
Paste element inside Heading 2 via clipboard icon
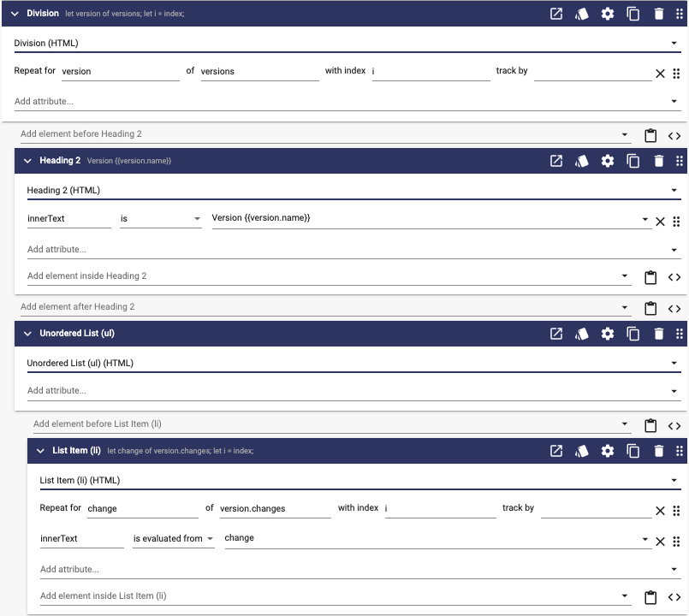coord(650,277)
